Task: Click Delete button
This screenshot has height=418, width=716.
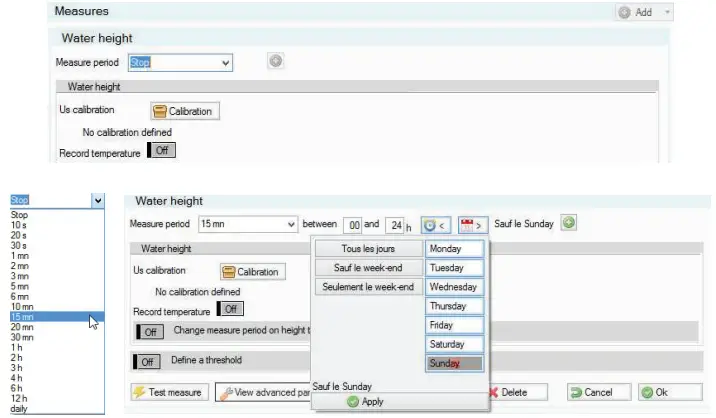Action: coord(518,392)
